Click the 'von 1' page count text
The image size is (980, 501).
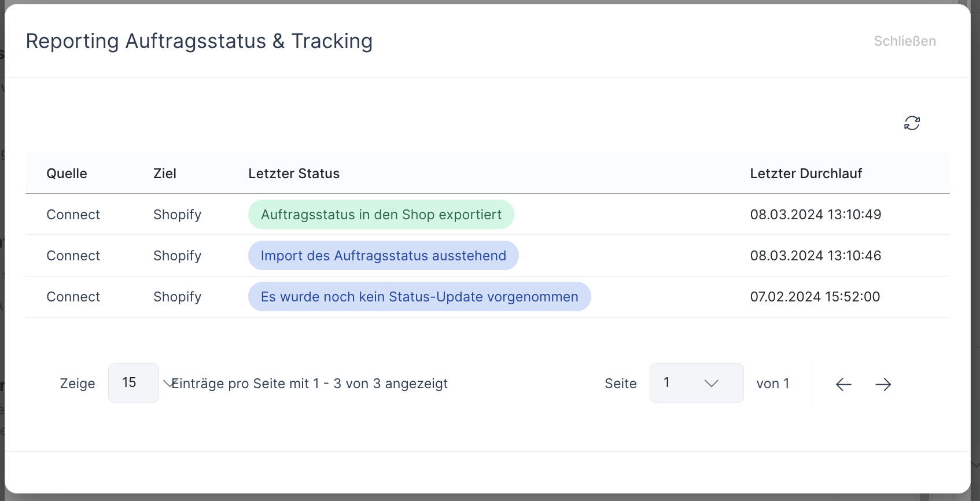tap(772, 384)
